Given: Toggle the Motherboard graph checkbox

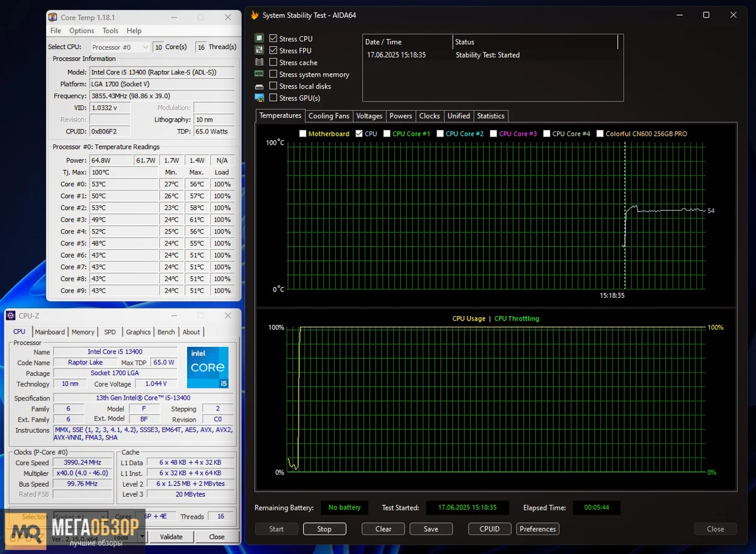Looking at the screenshot, I should [x=303, y=133].
